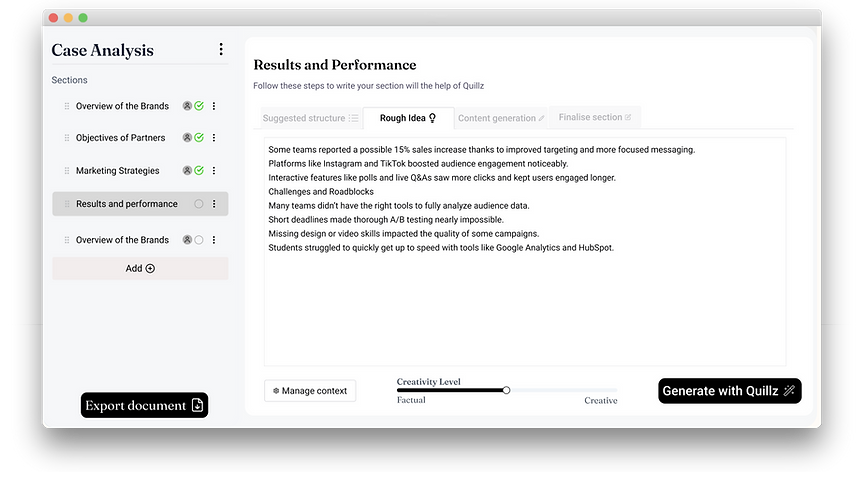Click contributor icon on Marketing Strategies row
Screen dimensions: 864x487
click(x=187, y=171)
